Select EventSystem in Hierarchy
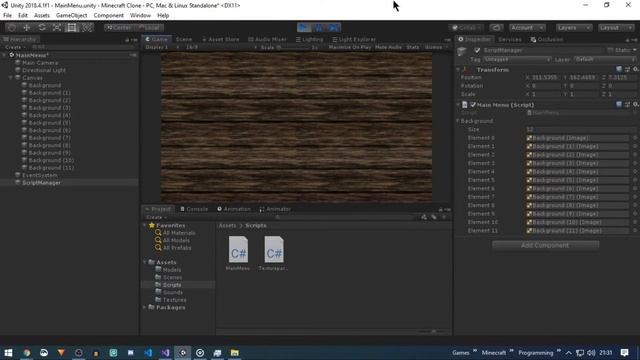640x360 pixels. (40, 175)
